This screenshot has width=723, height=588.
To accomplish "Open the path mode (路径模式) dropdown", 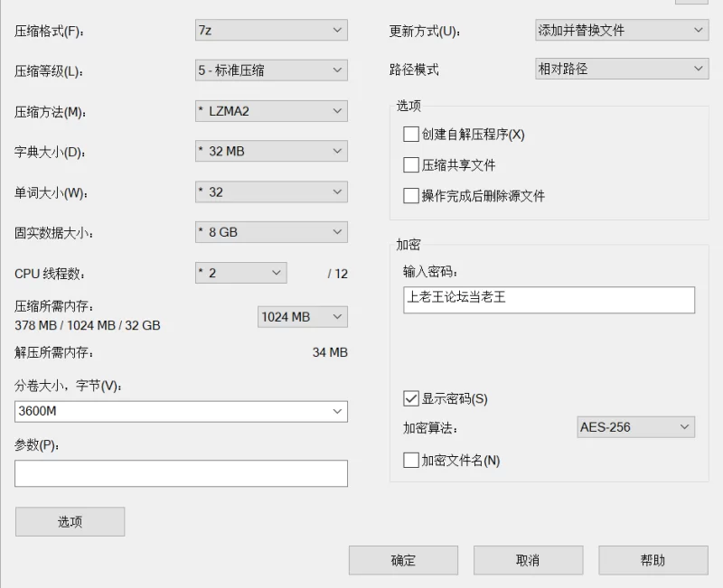I will pos(621,69).
